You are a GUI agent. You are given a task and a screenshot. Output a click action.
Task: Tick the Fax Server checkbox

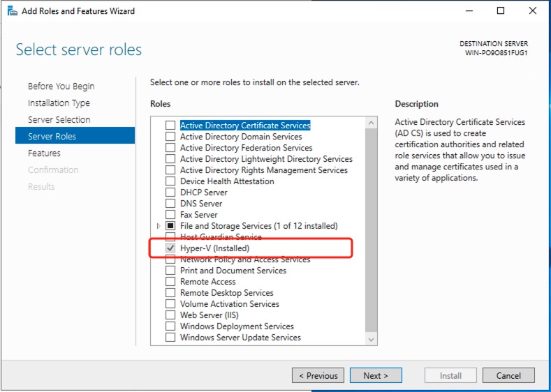(170, 215)
